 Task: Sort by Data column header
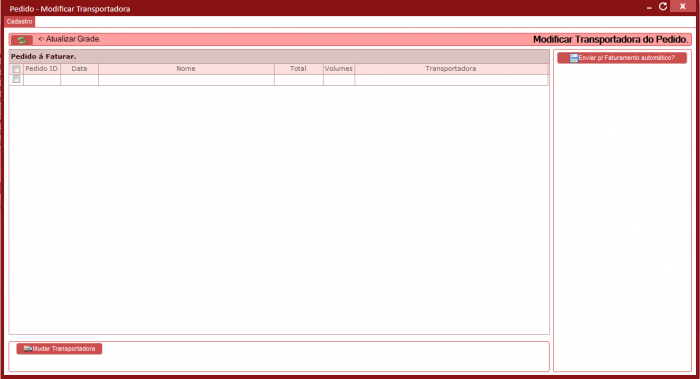coord(79,69)
